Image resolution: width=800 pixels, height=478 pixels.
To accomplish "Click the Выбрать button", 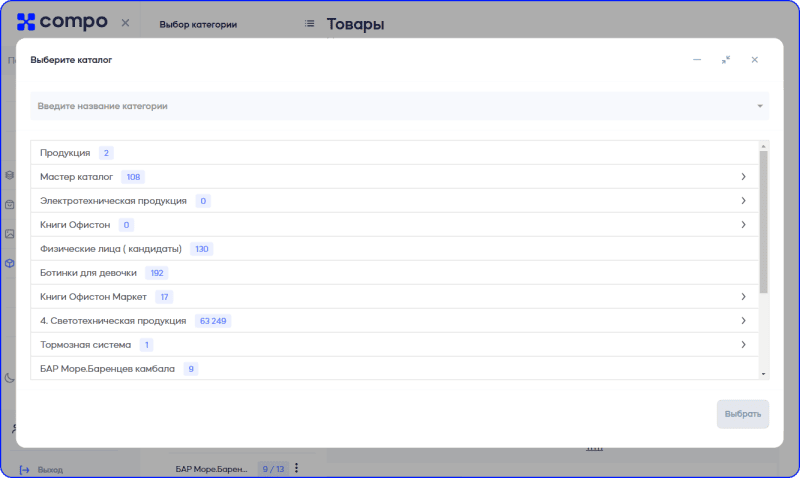I will click(742, 414).
